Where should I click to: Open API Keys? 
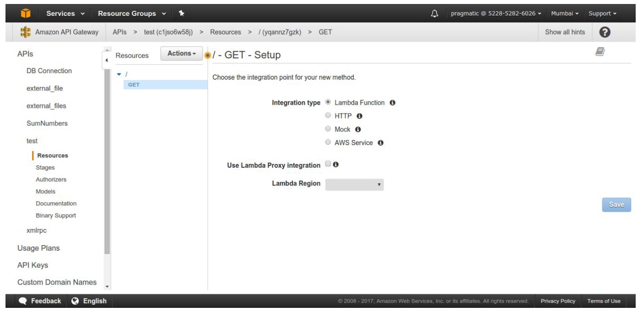coord(33,265)
